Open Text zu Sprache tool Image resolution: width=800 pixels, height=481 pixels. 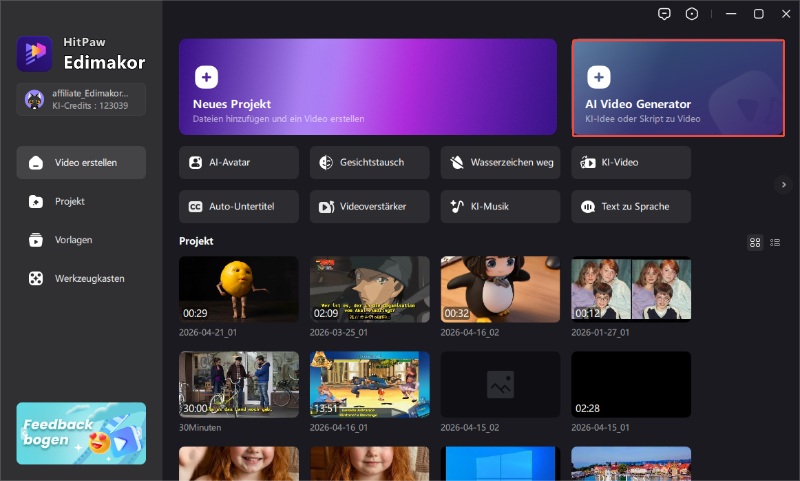[631, 206]
